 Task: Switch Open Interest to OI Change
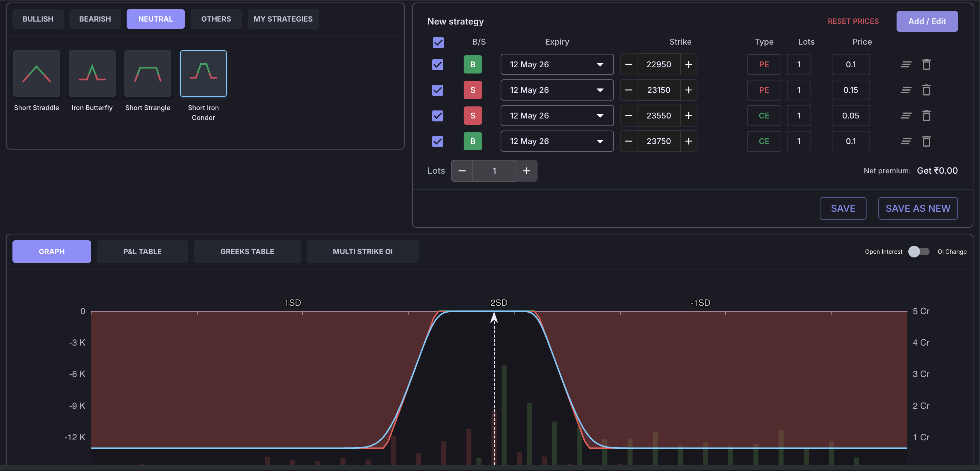(919, 252)
